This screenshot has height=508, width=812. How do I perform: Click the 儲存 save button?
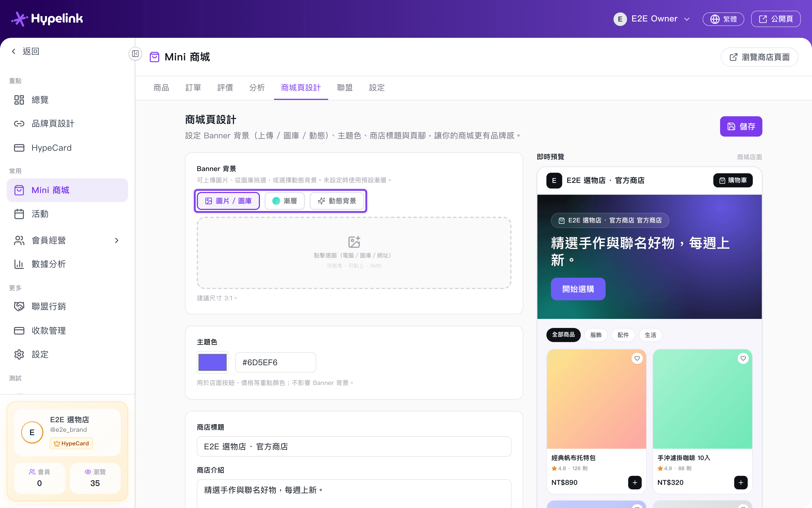(741, 126)
